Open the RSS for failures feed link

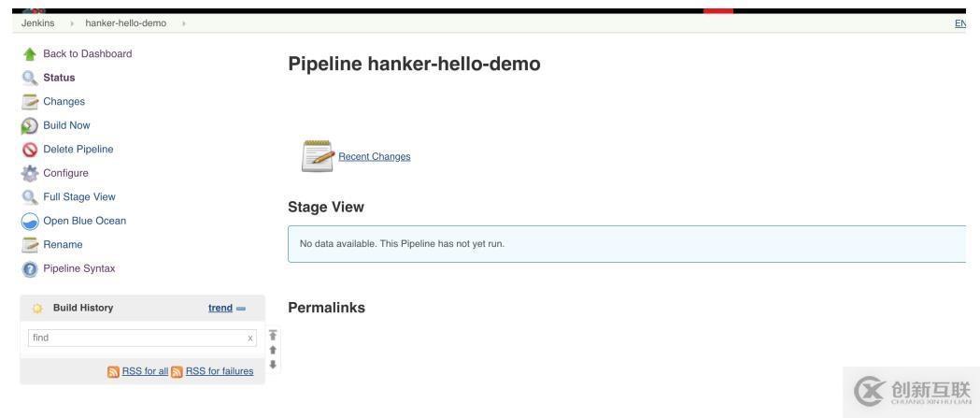219,371
